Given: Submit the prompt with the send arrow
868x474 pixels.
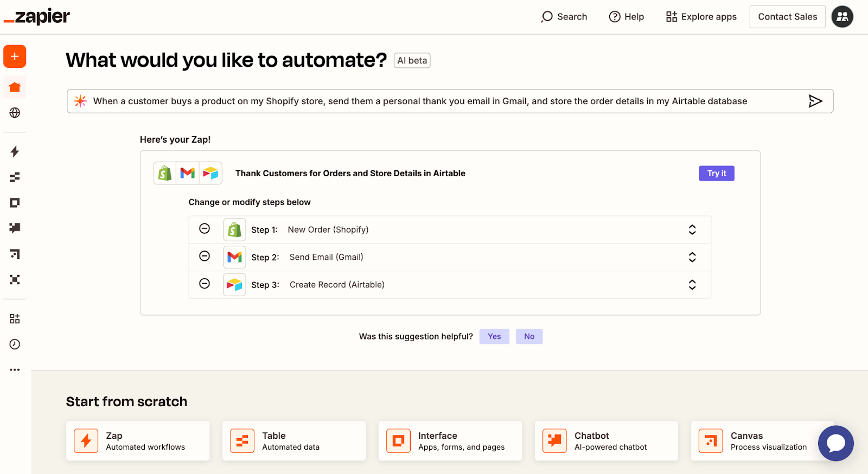Looking at the screenshot, I should coord(815,101).
